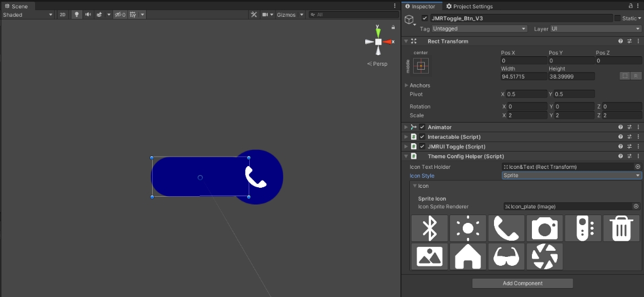The height and width of the screenshot is (297, 644).
Task: Toggle scene lighting with the lightbulb icon
Action: (x=77, y=14)
